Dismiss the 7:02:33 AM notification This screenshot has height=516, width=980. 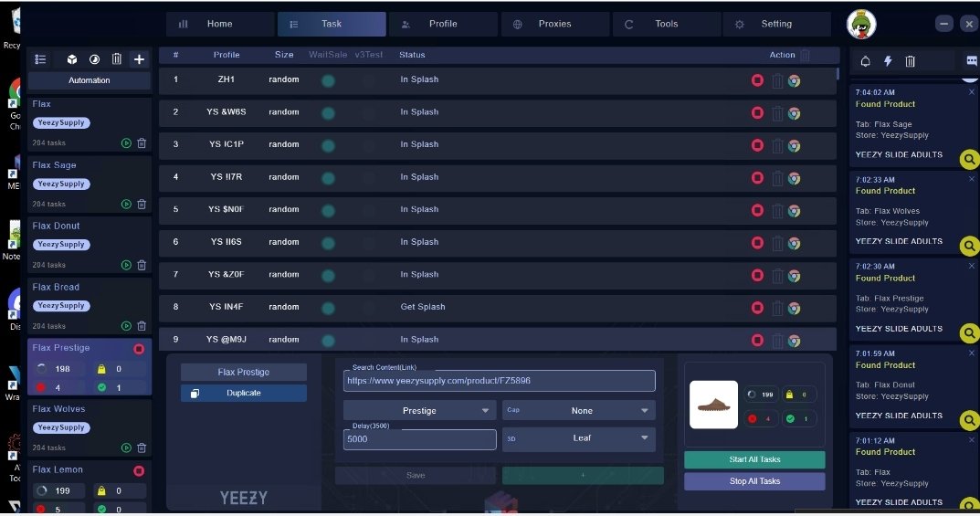click(971, 179)
